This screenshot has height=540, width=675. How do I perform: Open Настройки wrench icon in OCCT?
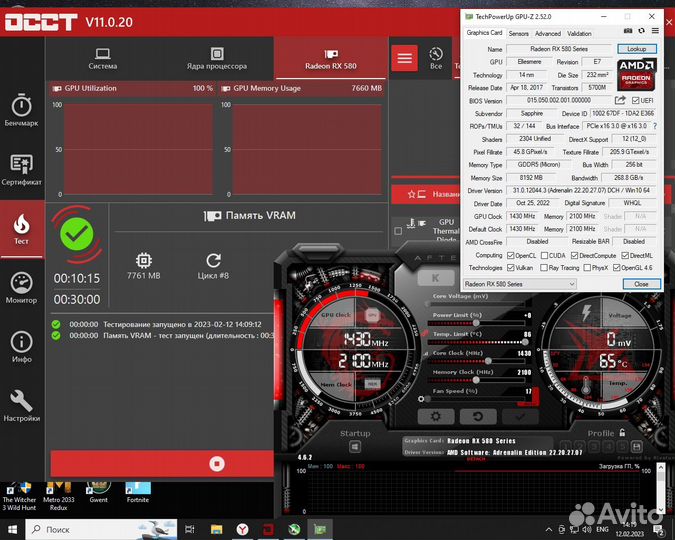point(22,406)
